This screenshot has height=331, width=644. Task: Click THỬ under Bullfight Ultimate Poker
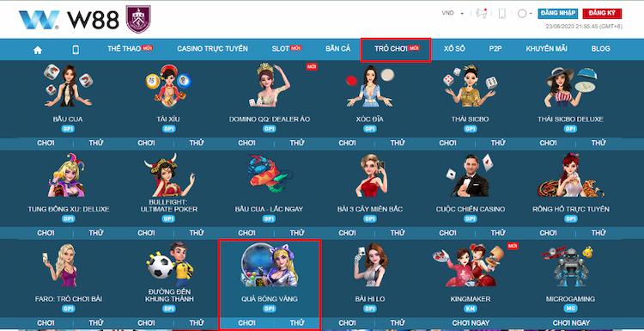(197, 233)
